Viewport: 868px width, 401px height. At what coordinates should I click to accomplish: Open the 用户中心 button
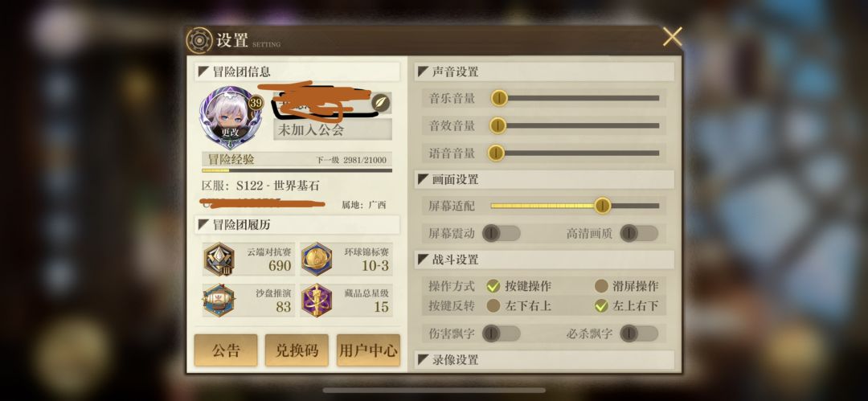point(368,350)
